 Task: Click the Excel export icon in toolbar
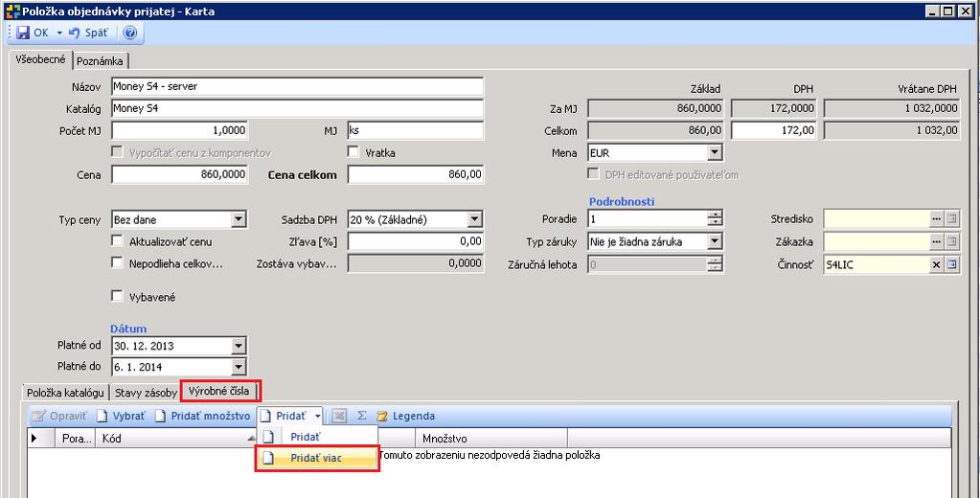pyautogui.click(x=339, y=416)
